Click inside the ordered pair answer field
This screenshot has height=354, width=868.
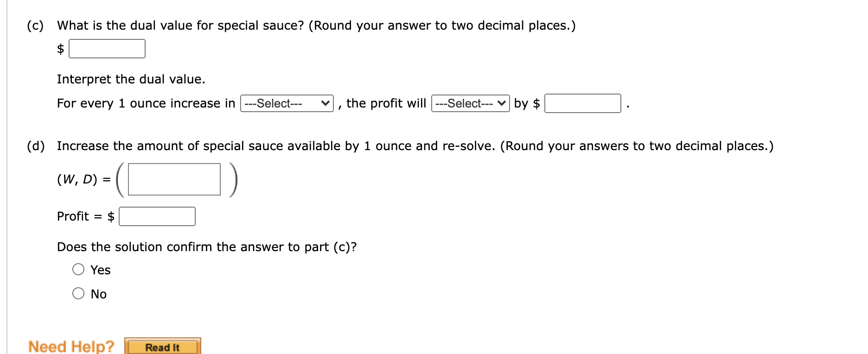pyautogui.click(x=173, y=180)
